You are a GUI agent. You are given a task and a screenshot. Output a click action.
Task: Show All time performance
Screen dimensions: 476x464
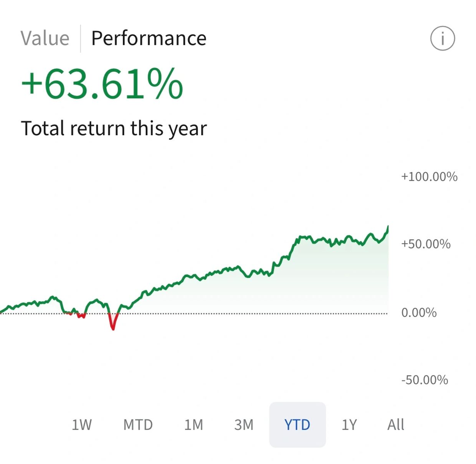(395, 425)
